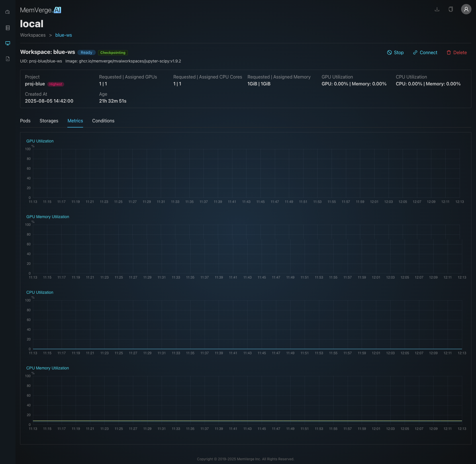Click the copy documents icon in top bar

[x=450, y=9]
